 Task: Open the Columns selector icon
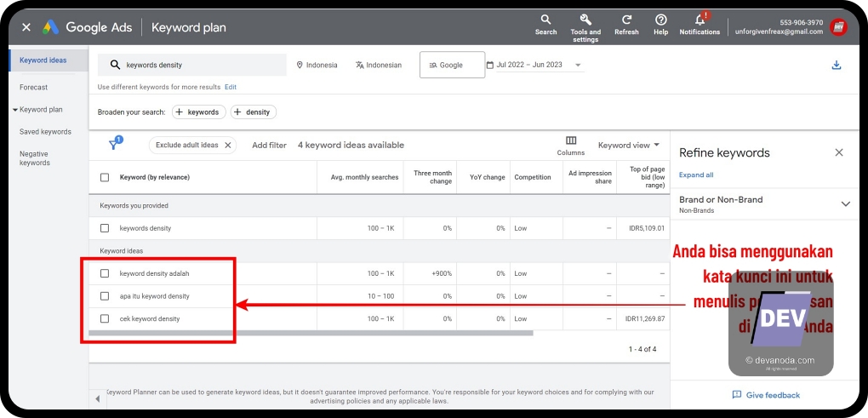(571, 145)
